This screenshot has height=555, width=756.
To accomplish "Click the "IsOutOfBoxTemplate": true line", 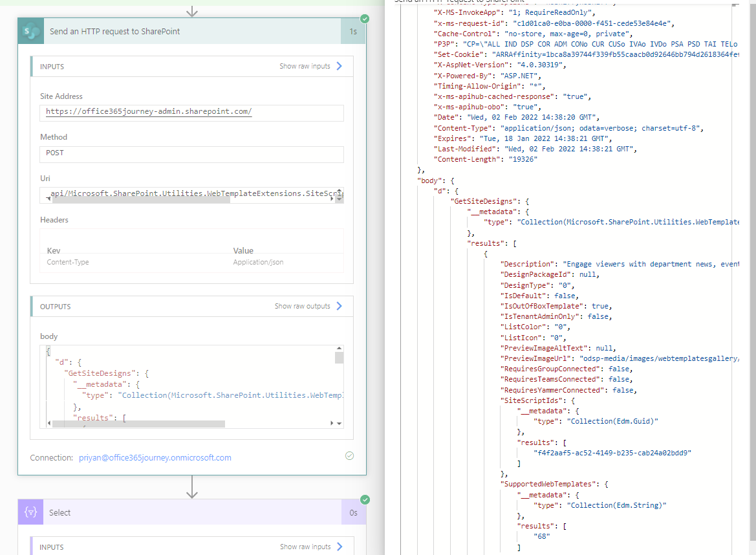I will [x=556, y=306].
